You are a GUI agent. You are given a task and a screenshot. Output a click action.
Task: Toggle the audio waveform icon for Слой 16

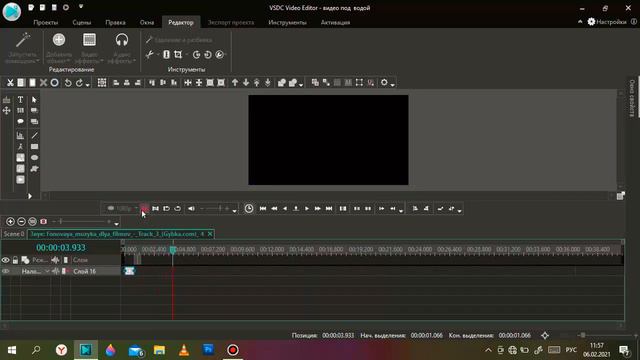[x=56, y=271]
